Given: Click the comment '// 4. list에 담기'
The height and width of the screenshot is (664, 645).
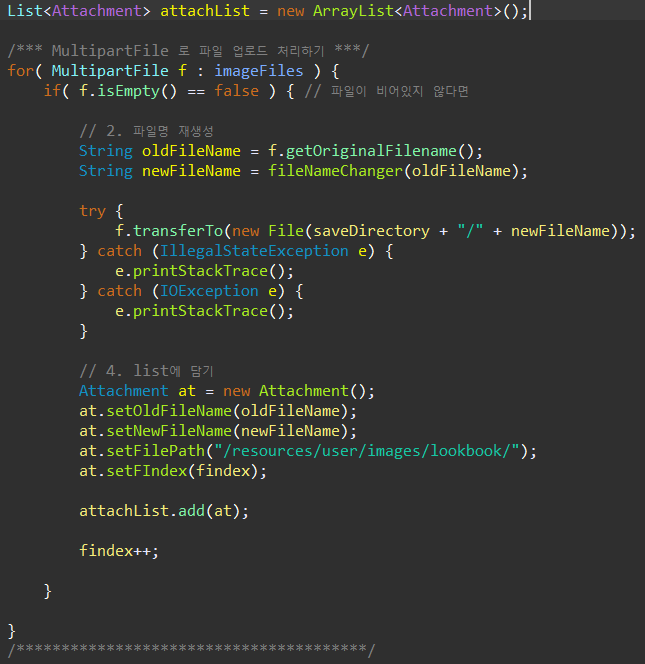Looking at the screenshot, I should click(x=147, y=371).
